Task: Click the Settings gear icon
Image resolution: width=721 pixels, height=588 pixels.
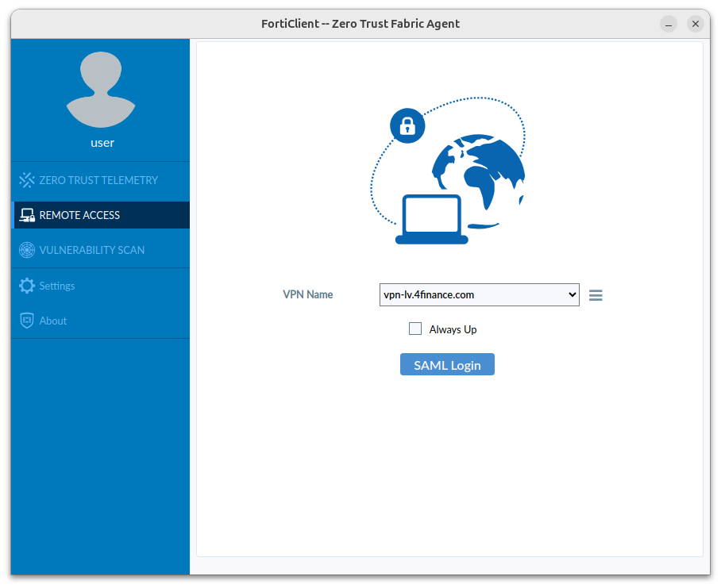Action: (27, 286)
